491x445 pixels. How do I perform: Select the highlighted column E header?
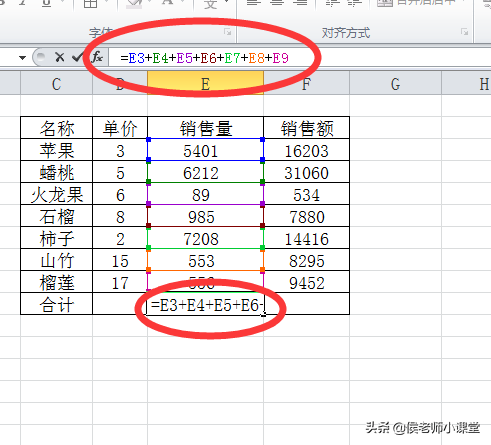[205, 84]
